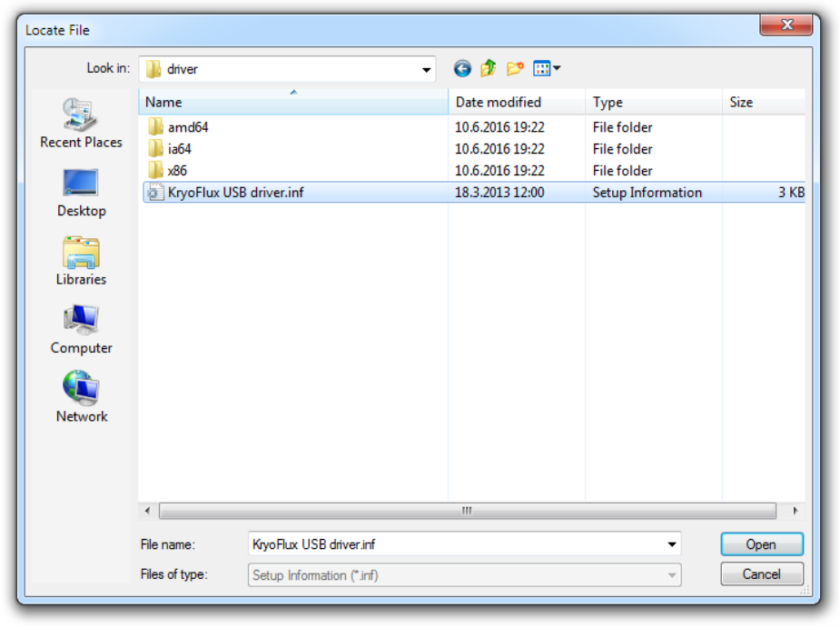Sort by the Type column header
The height and width of the screenshot is (628, 840).
point(654,102)
